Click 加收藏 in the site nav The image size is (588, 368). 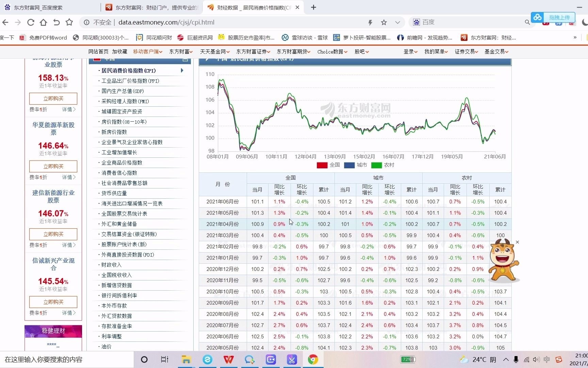120,51
